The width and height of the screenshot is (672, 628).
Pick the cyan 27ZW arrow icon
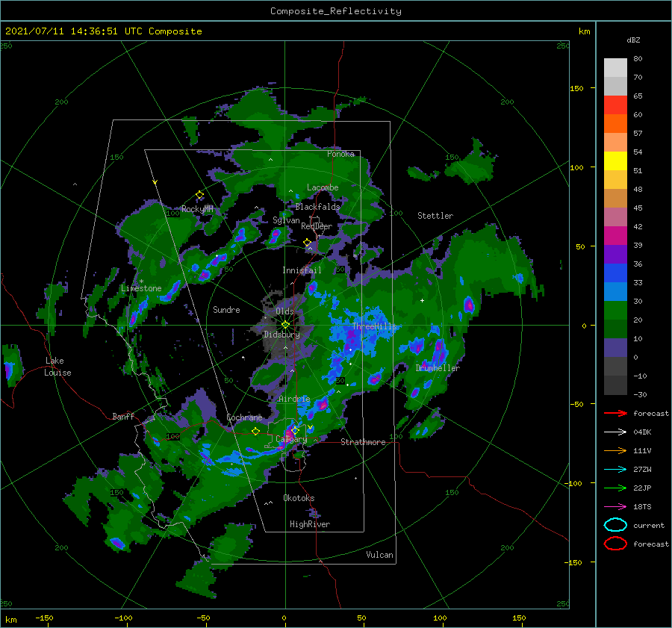[615, 470]
